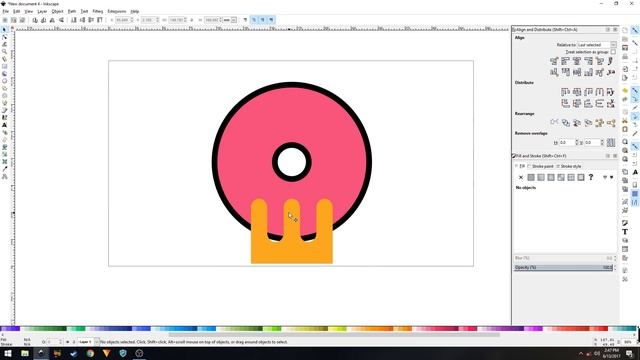Select the Star and polygon tool
The width and height of the screenshot is (640, 360).
tap(4, 89)
